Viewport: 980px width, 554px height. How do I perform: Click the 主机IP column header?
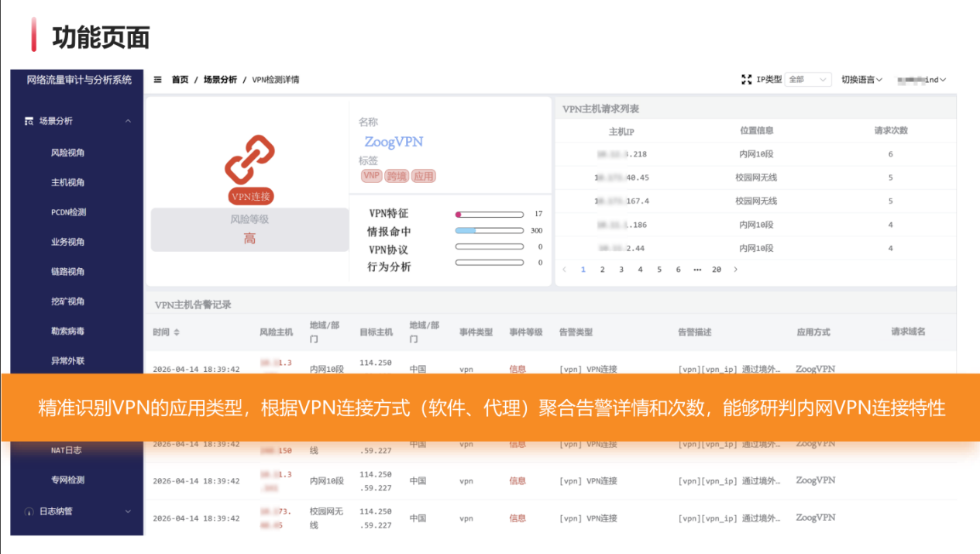621,131
